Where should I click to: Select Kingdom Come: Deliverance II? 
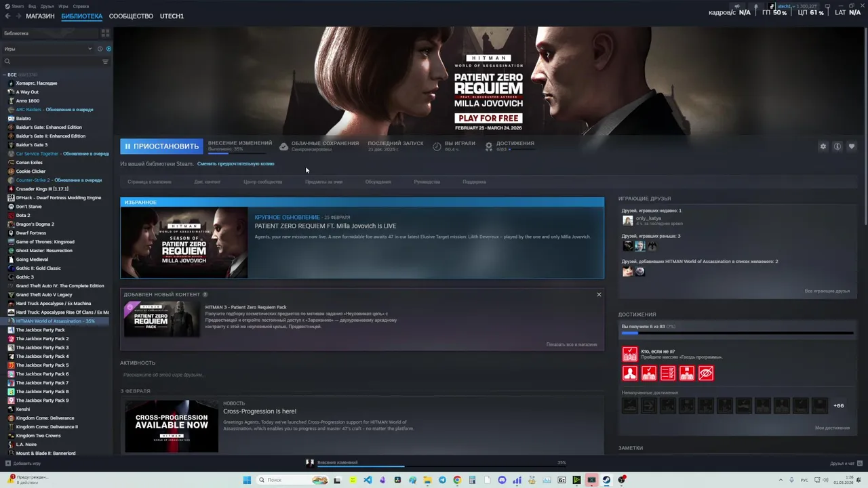(x=47, y=426)
